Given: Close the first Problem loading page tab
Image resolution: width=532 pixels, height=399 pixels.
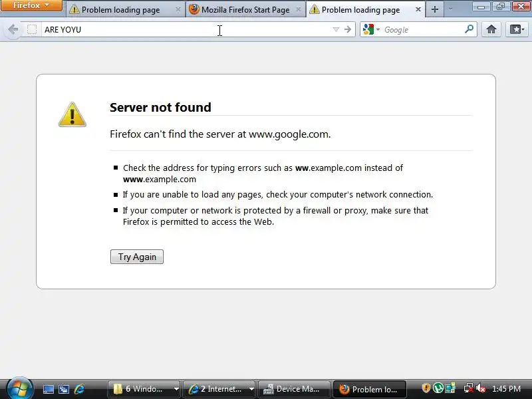Looking at the screenshot, I should pyautogui.click(x=178, y=9).
